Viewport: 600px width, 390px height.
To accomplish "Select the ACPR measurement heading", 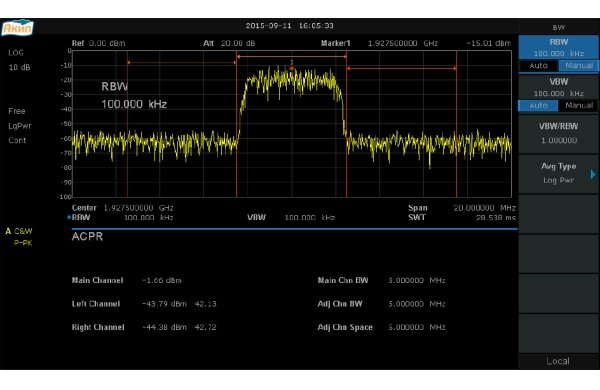I will click(87, 237).
